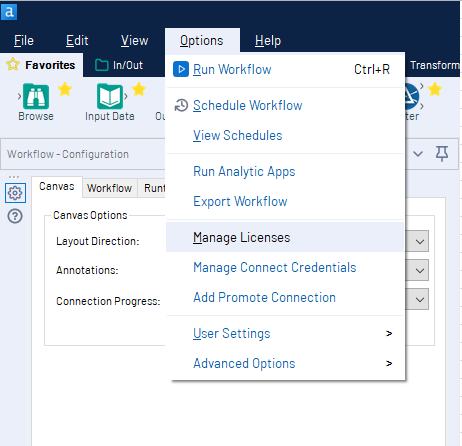Toggle the favorite star on Input Data tool
The width and height of the screenshot is (462, 446).
139,89
